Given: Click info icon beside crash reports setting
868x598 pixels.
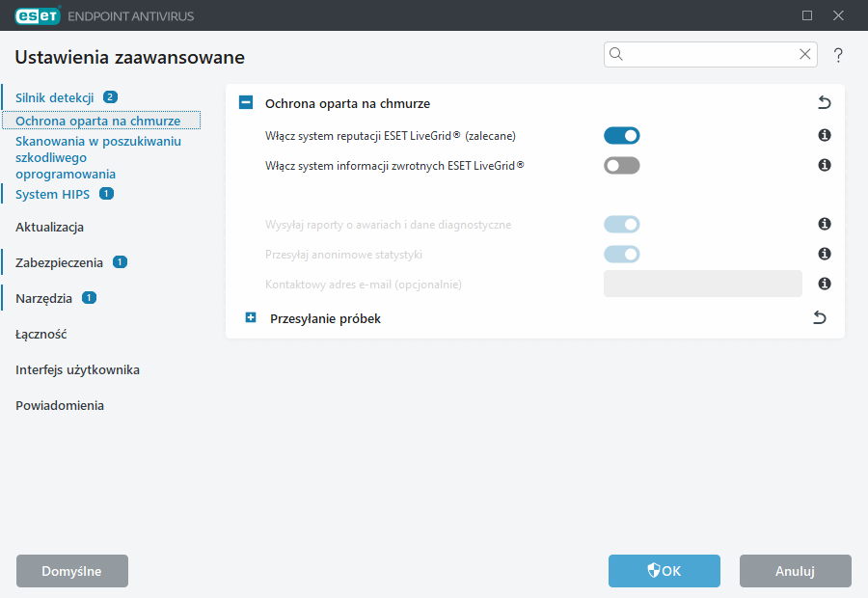Looking at the screenshot, I should (x=825, y=224).
